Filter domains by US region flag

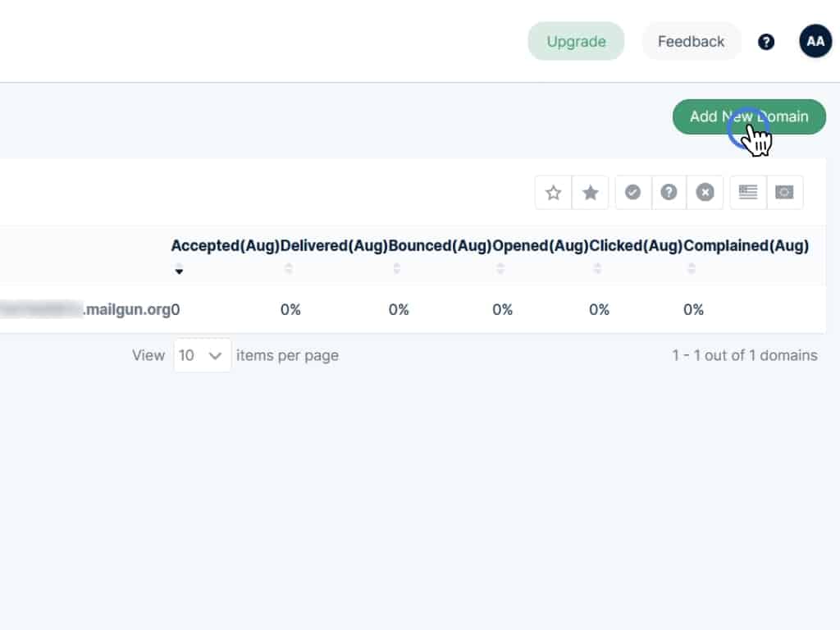click(x=748, y=193)
